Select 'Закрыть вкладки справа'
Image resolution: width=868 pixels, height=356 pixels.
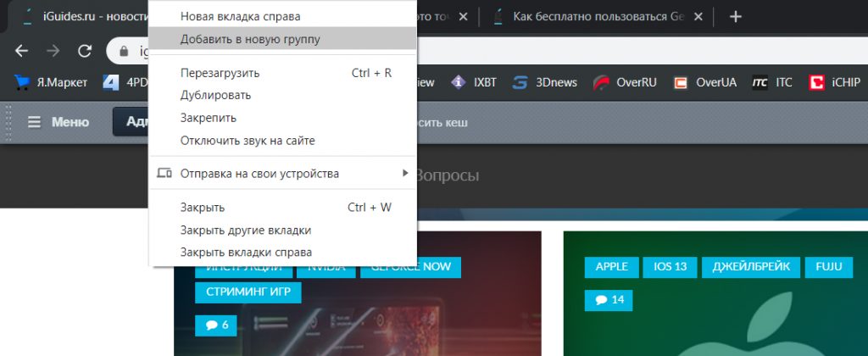283,253
